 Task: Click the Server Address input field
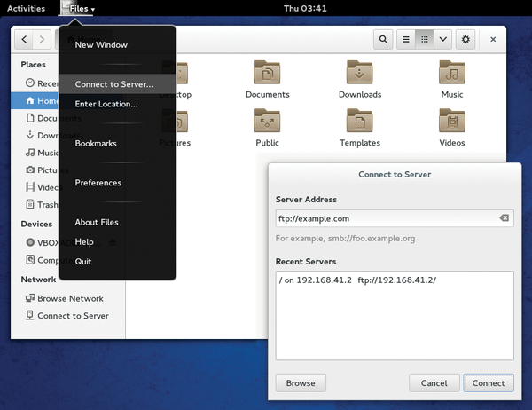[x=395, y=218]
